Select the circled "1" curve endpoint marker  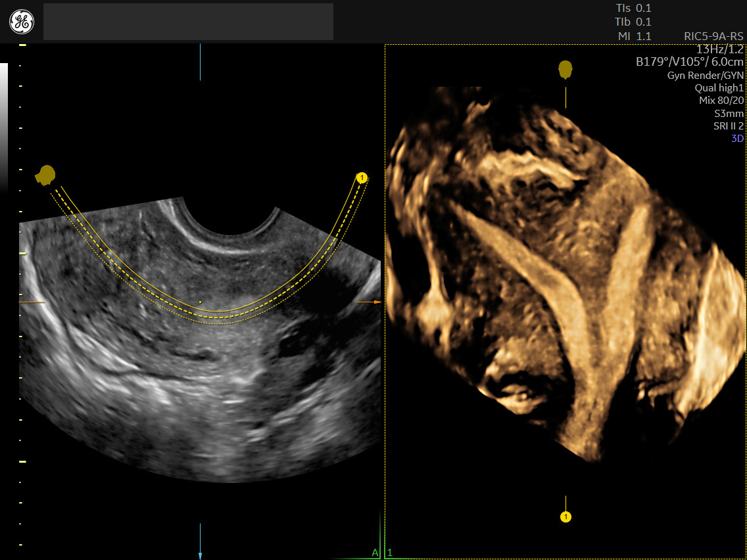(x=362, y=176)
